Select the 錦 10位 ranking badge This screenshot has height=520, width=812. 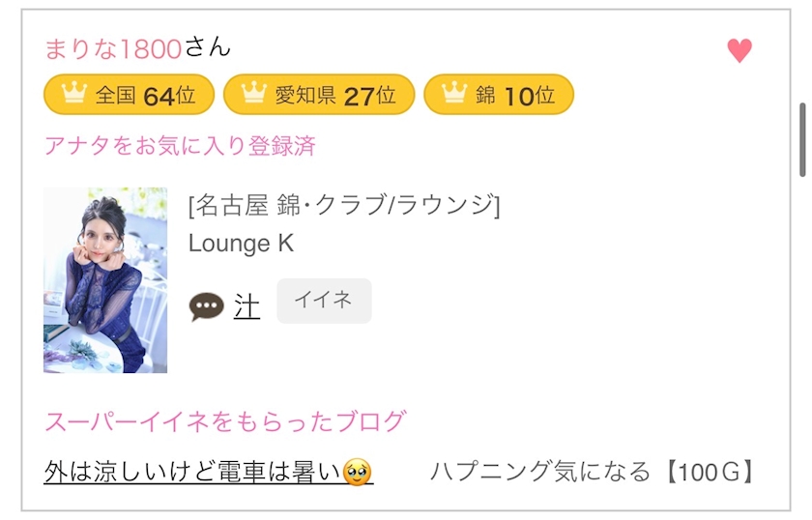point(499,95)
